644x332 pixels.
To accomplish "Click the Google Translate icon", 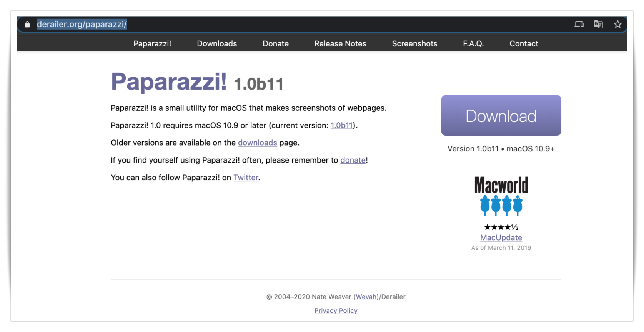I will pyautogui.click(x=598, y=24).
